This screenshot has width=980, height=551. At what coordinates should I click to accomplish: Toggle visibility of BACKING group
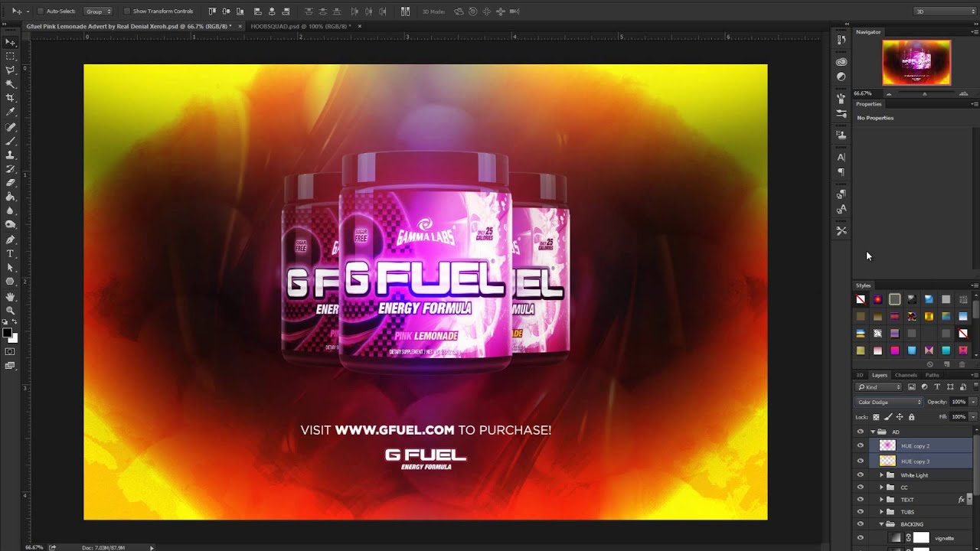[x=860, y=524]
